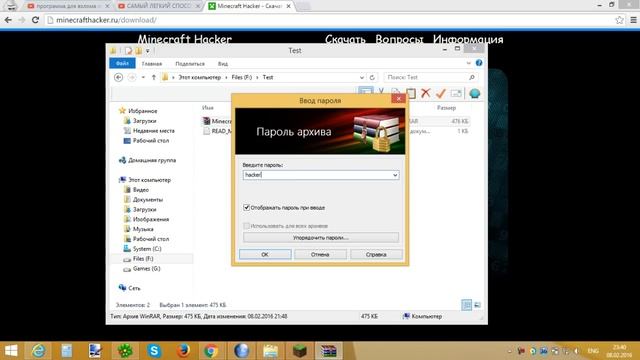Switch to the Minecraft Hacker browser tab

249,6
